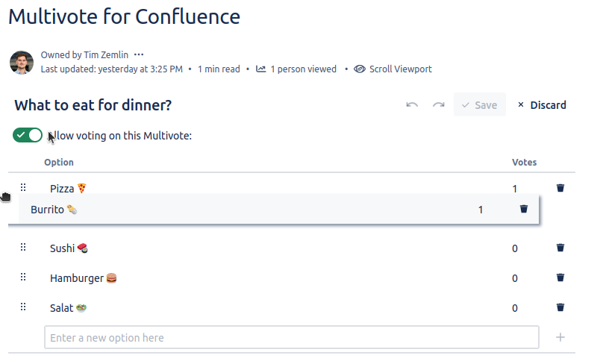Grab the Salat row drag handle

[x=23, y=307]
